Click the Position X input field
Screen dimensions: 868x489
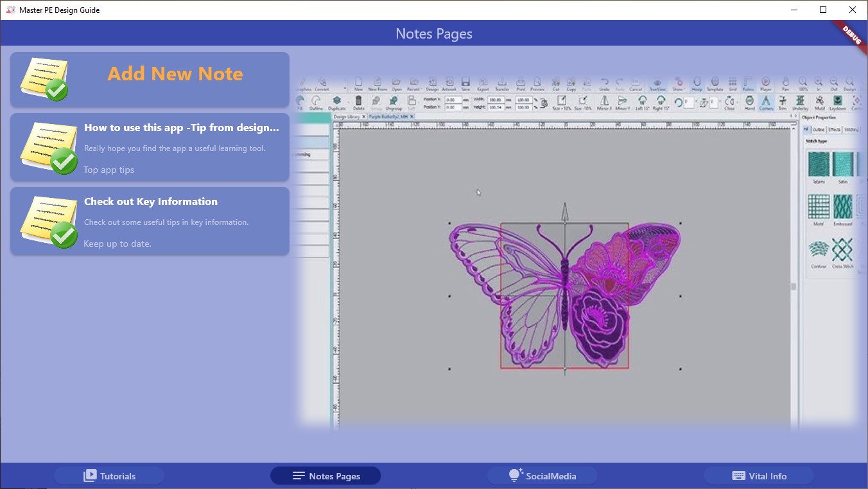pos(453,100)
